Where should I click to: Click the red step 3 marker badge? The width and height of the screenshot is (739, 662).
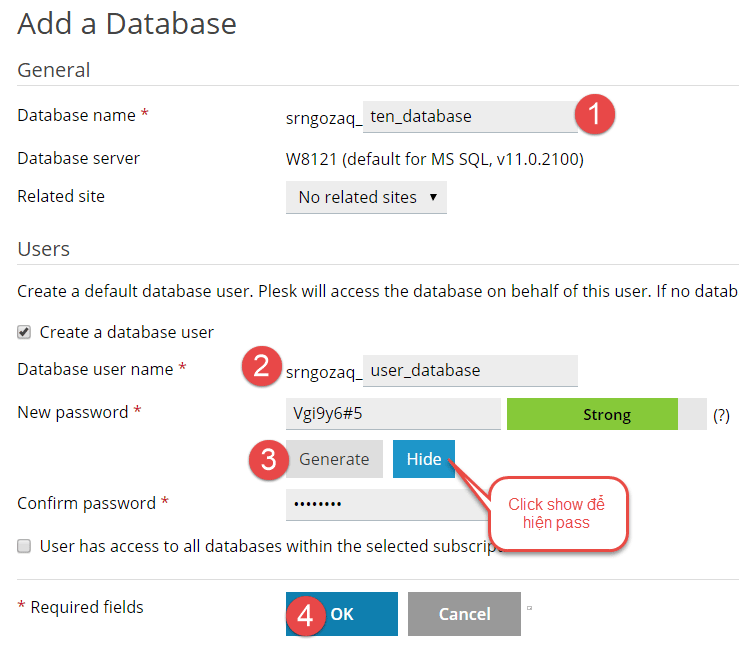click(267, 459)
